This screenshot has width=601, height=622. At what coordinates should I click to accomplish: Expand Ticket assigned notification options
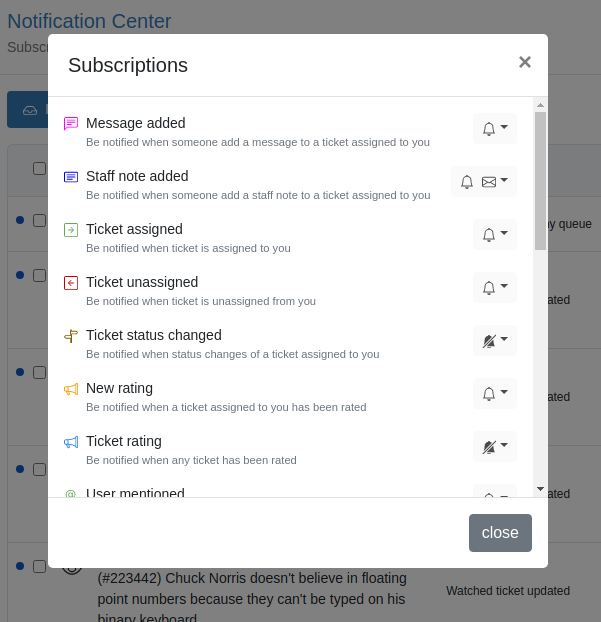[x=495, y=234]
